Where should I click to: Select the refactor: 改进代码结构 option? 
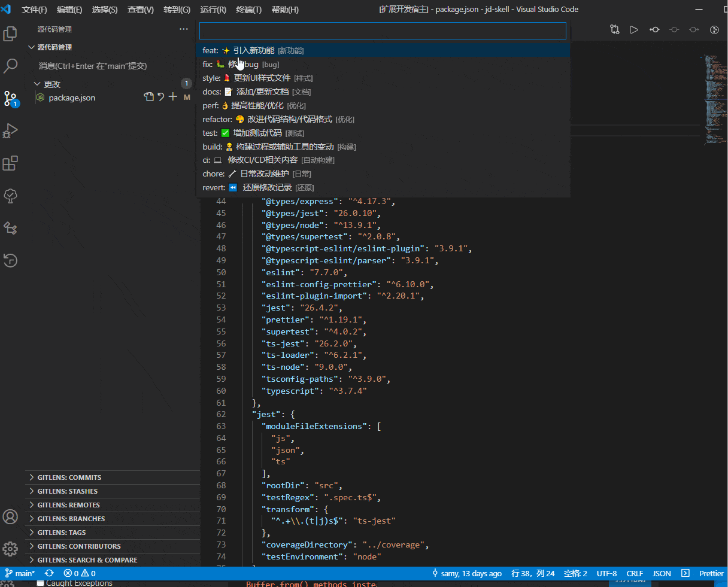click(383, 119)
